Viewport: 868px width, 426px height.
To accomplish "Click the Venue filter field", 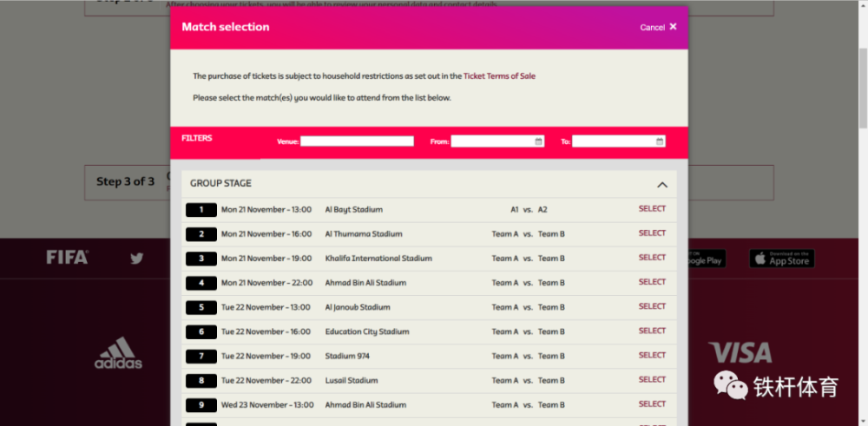I will pos(357,141).
